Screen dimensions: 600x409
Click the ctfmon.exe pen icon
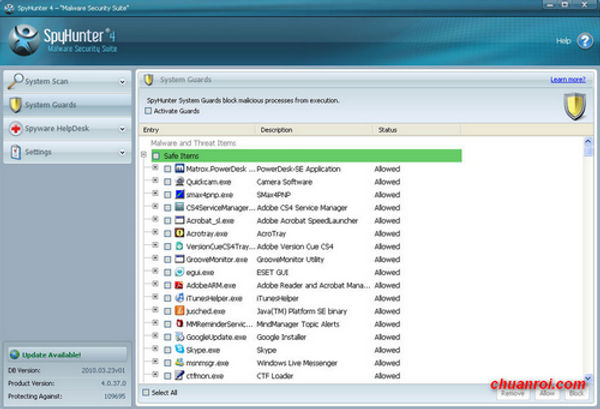(179, 375)
